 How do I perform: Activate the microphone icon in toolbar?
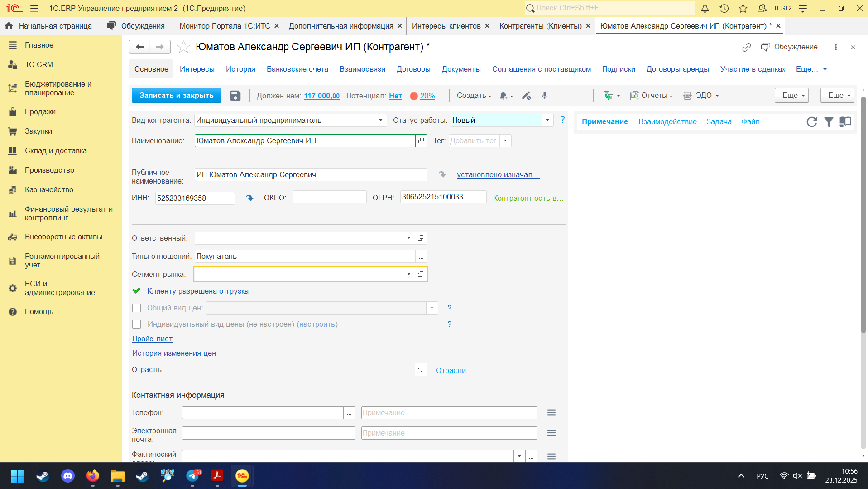(x=545, y=96)
